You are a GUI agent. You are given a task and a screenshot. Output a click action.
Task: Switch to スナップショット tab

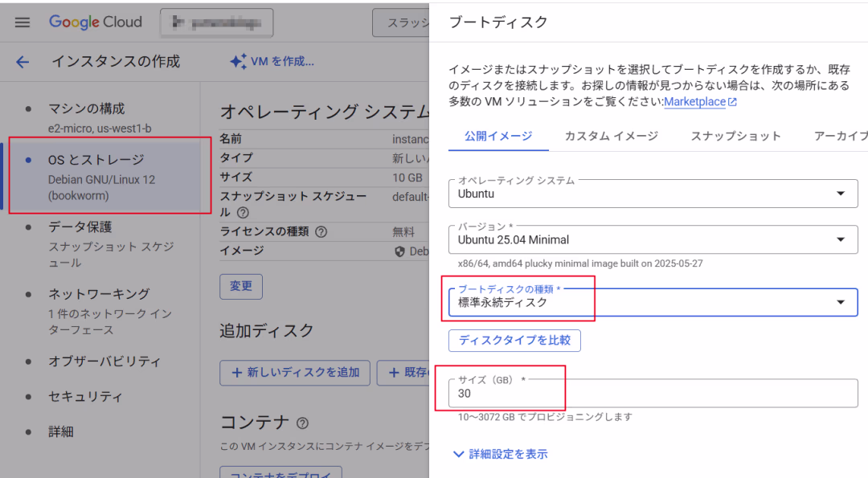point(735,136)
